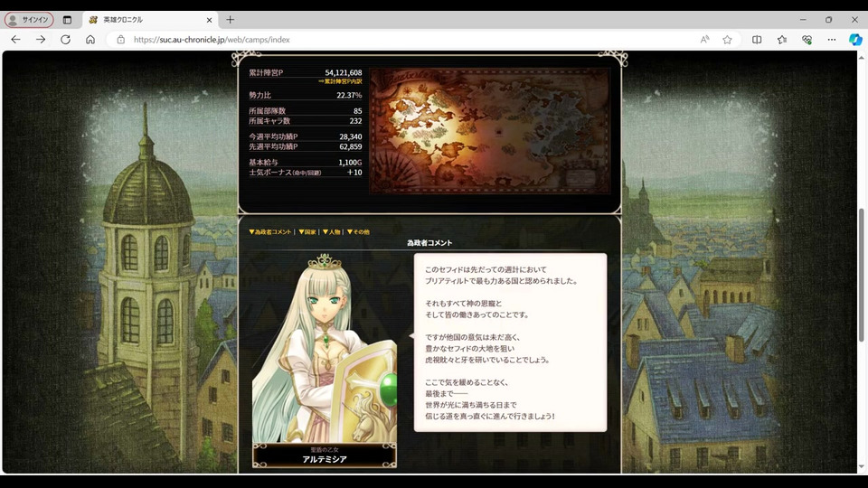This screenshot has width=868, height=488.
Task: Click the 所属部隊数 label
Action: [x=268, y=110]
